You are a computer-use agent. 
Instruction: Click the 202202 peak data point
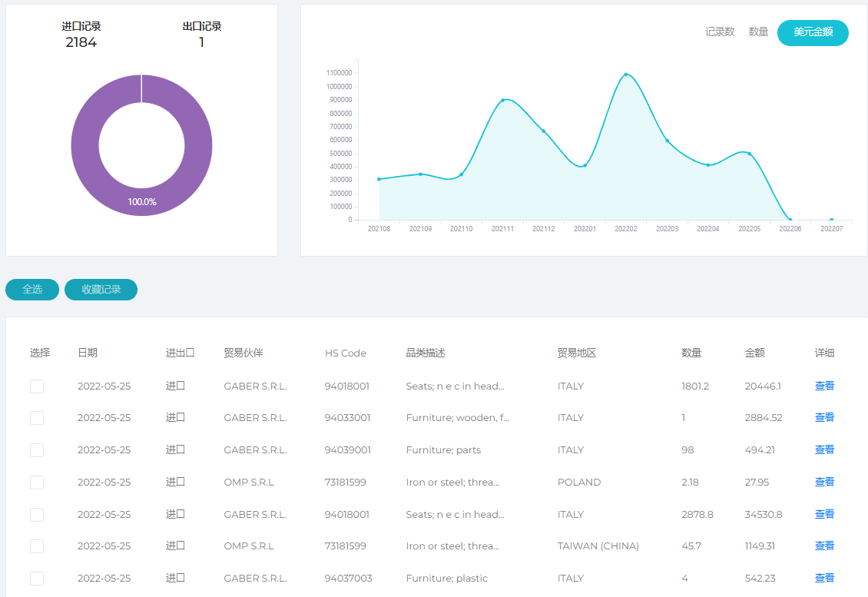tap(626, 75)
